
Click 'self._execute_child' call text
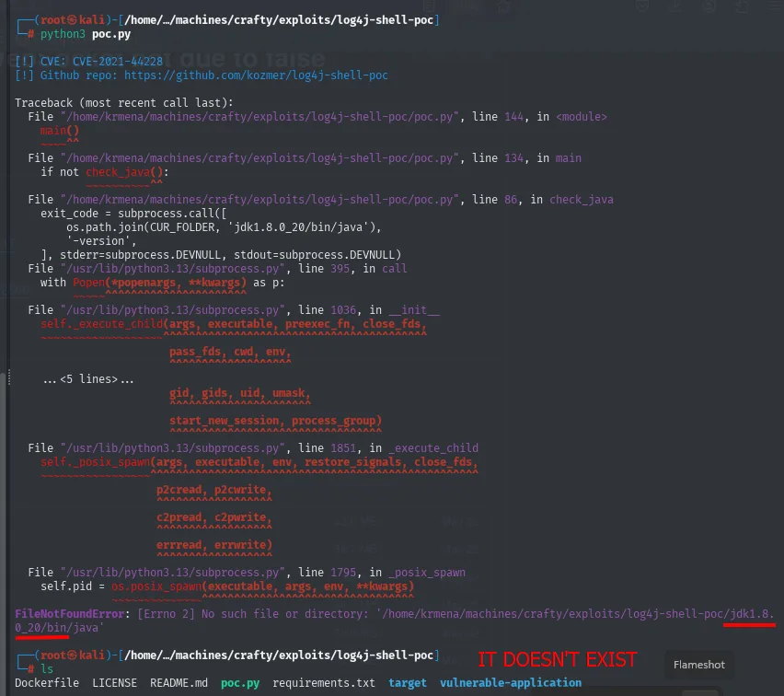coord(101,324)
